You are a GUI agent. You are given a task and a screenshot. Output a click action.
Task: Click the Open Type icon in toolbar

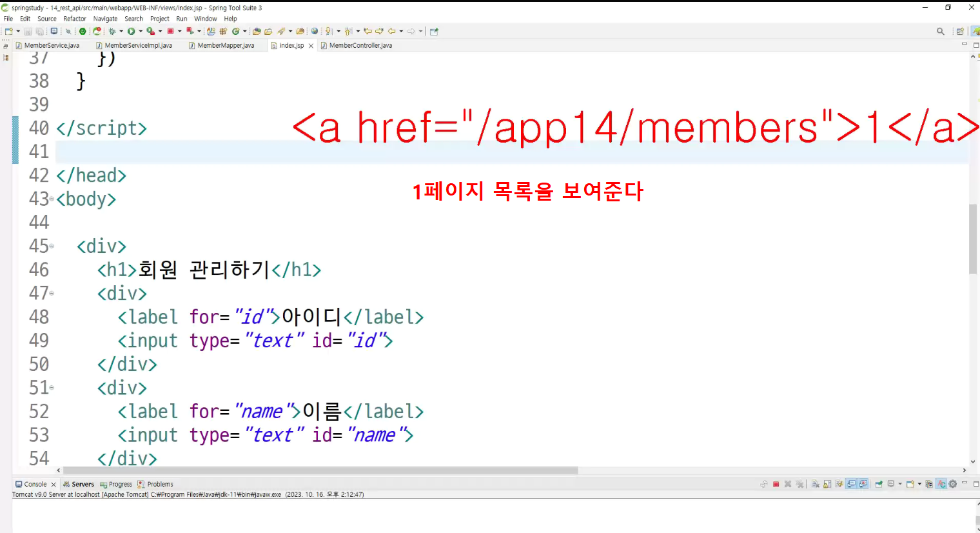(257, 31)
